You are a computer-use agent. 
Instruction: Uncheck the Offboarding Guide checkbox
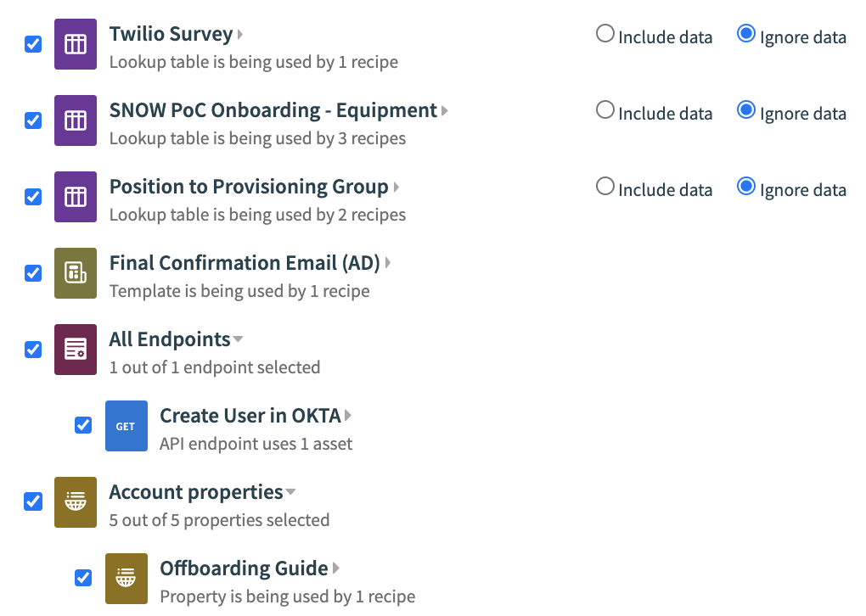[83, 578]
